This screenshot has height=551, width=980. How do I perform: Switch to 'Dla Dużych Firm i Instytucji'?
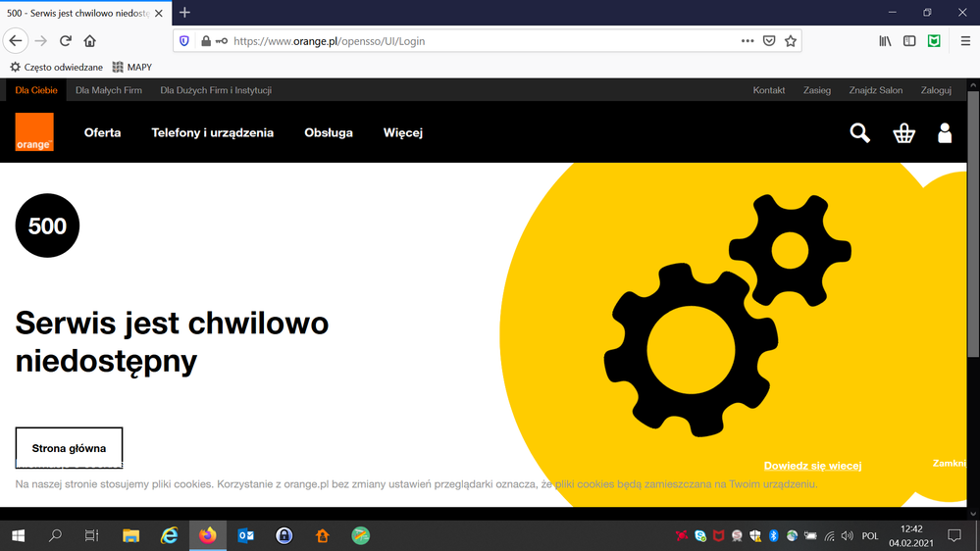pyautogui.click(x=216, y=90)
